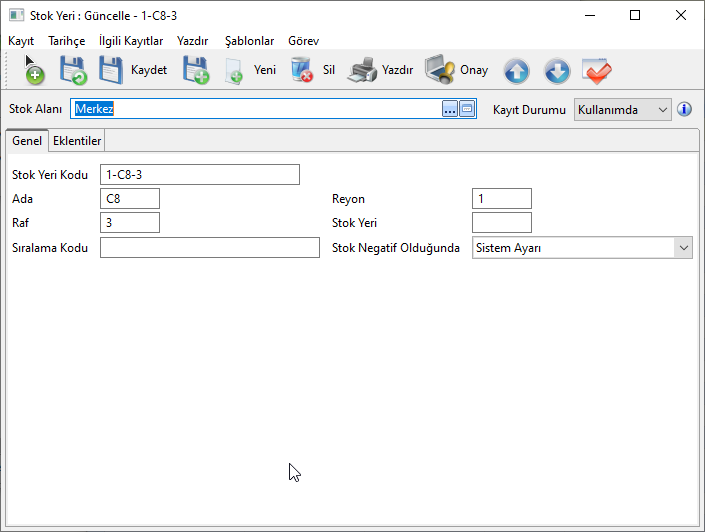This screenshot has width=705, height=532.
Task: Click the Yazdır printer icon
Action: tap(362, 70)
